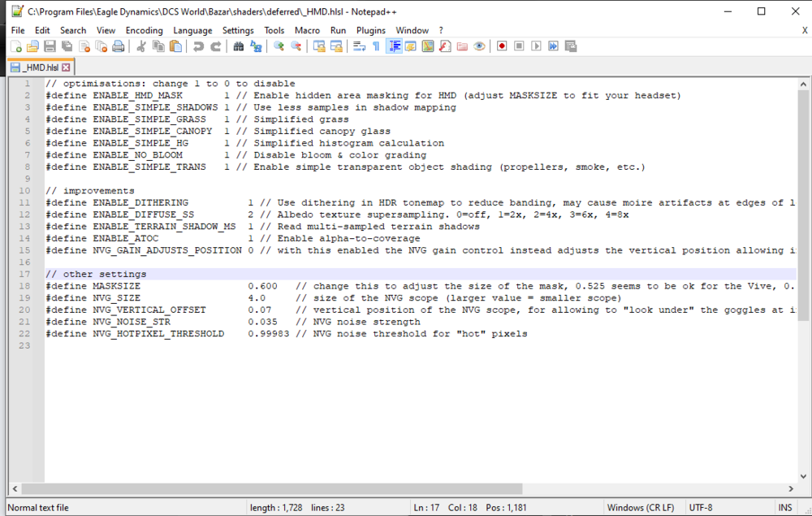
Task: Open the File menu
Action: 18,31
